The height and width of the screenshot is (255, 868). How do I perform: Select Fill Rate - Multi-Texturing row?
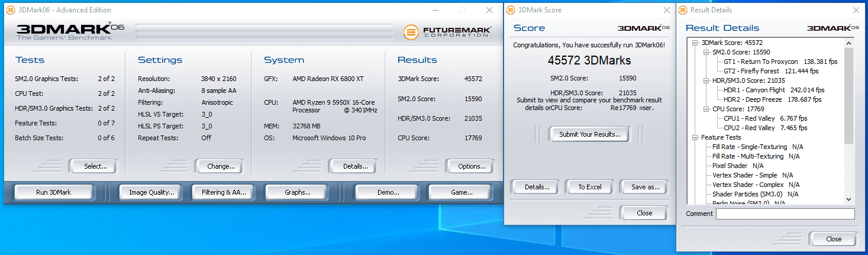pos(756,156)
